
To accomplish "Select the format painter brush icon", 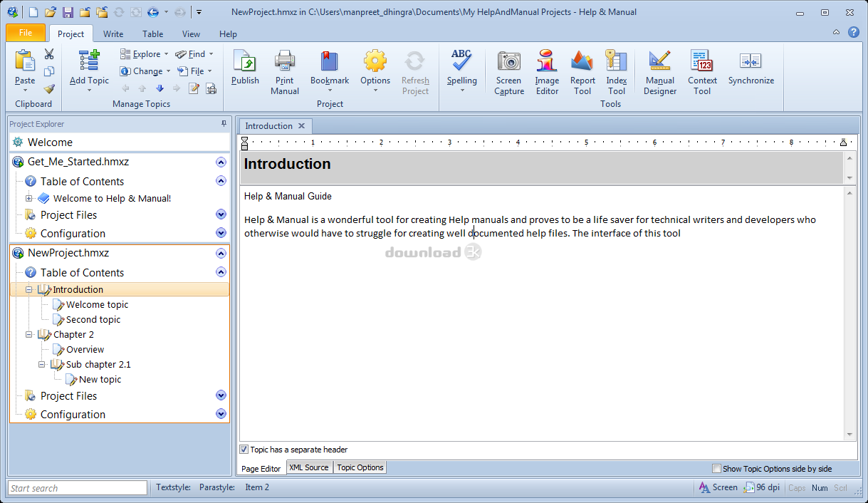I will coord(49,89).
